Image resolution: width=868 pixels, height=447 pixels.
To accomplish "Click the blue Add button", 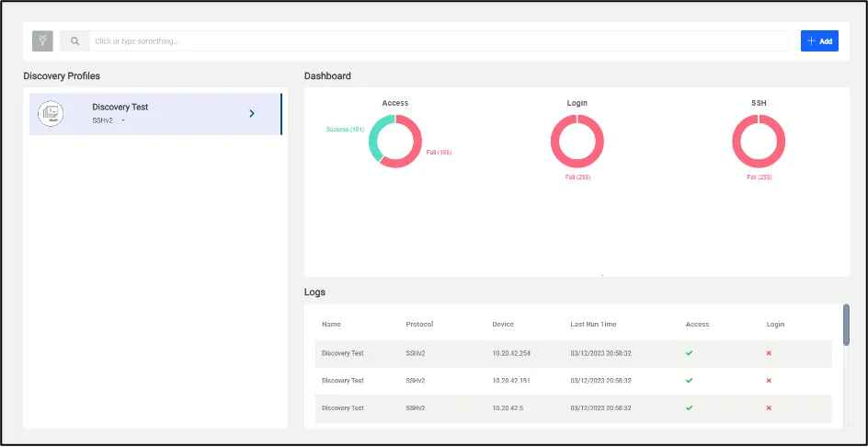I will click(819, 41).
